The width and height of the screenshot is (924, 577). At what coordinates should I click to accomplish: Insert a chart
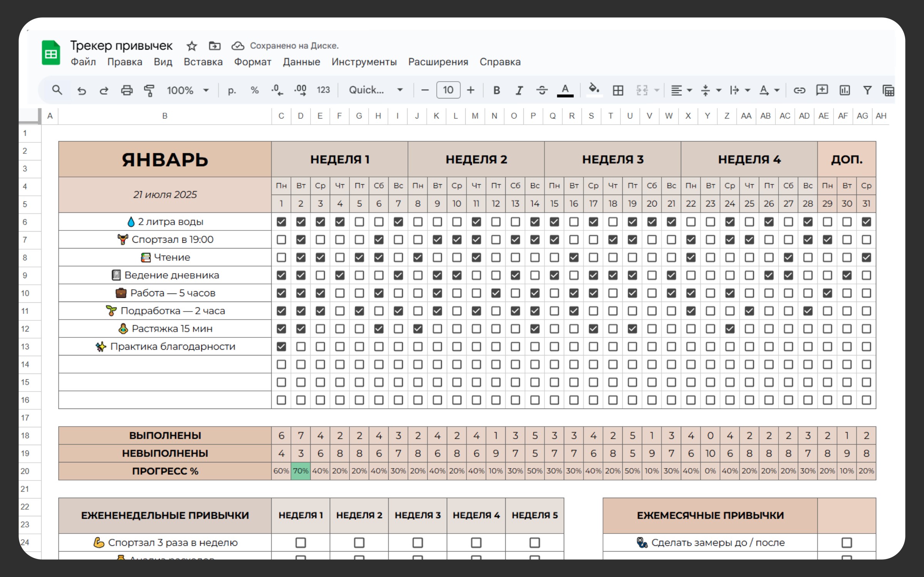(845, 90)
